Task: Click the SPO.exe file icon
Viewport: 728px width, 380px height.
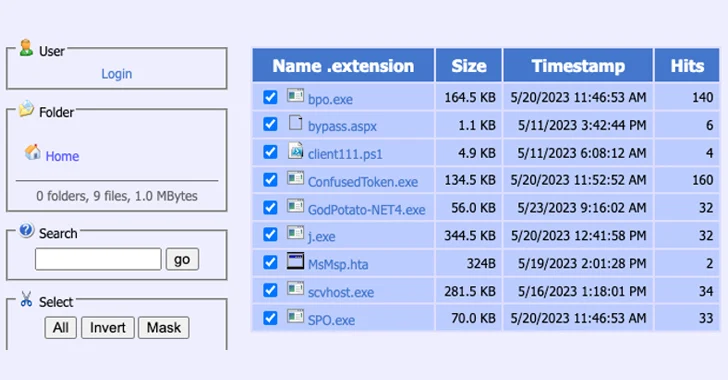Action: point(295,316)
